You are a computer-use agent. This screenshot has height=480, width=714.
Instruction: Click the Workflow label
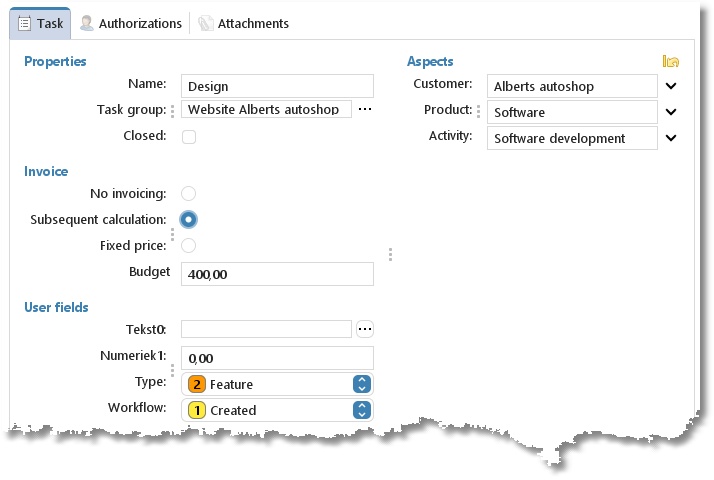pyautogui.click(x=137, y=408)
